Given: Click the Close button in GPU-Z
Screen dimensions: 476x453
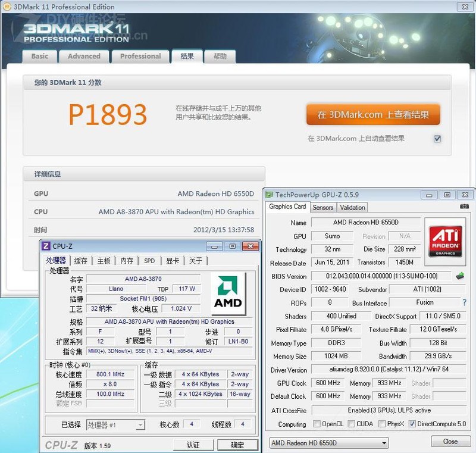Looking at the screenshot, I should (450, 442).
